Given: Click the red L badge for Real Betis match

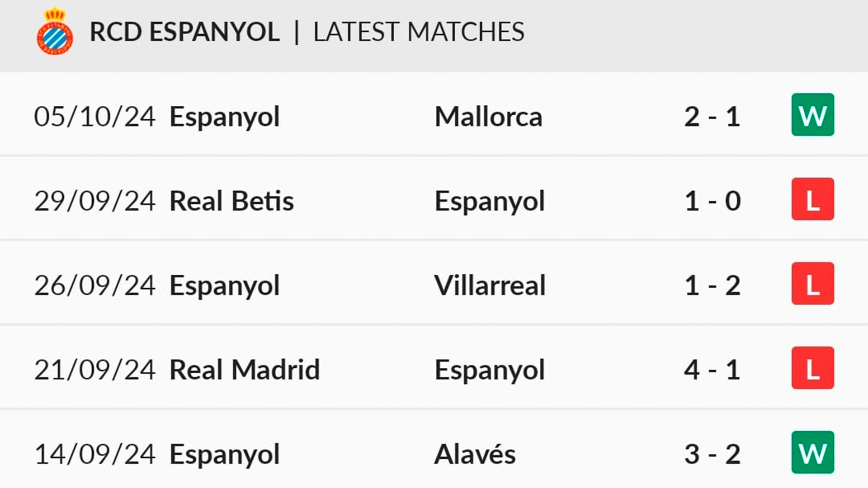Looking at the screenshot, I should click(812, 199).
